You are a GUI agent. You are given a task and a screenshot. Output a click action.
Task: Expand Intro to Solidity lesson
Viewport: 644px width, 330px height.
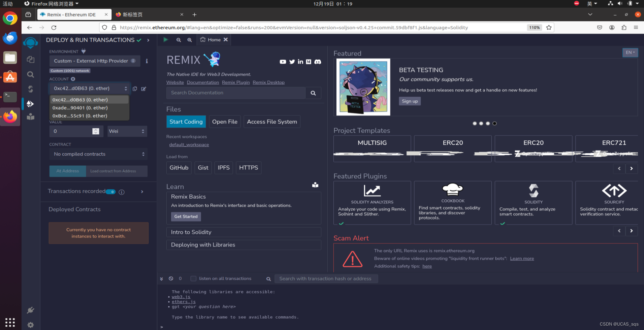[244, 232]
